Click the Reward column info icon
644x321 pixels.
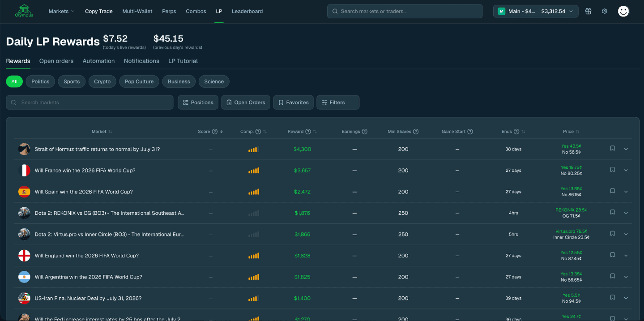point(308,132)
